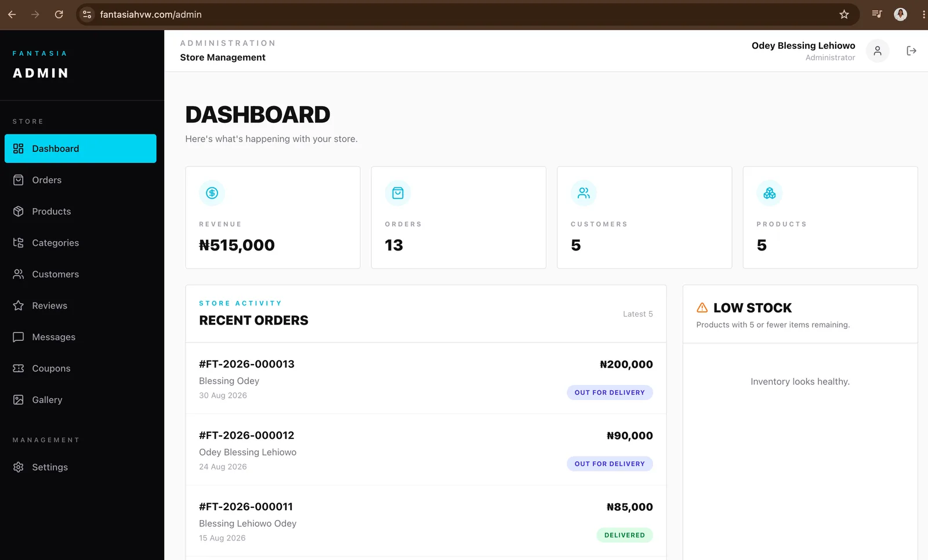Click the Customers card people icon

click(x=583, y=193)
